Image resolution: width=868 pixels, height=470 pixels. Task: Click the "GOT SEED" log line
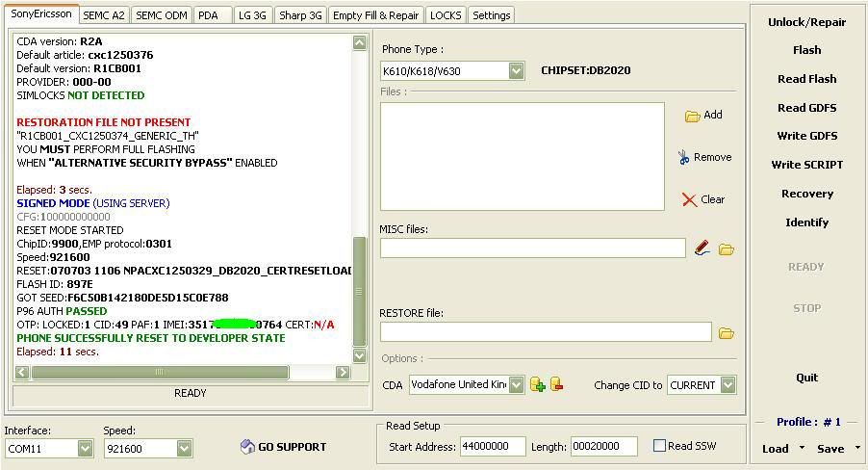(x=122, y=298)
